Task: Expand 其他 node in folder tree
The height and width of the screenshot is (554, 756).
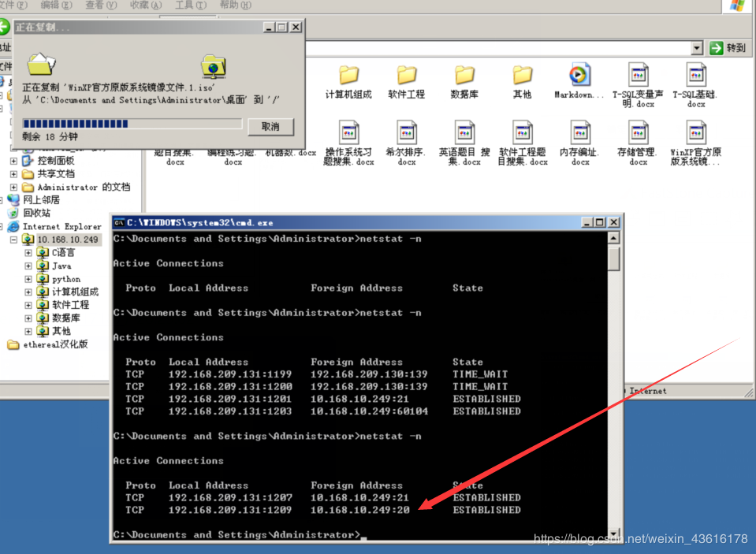Action: [28, 331]
